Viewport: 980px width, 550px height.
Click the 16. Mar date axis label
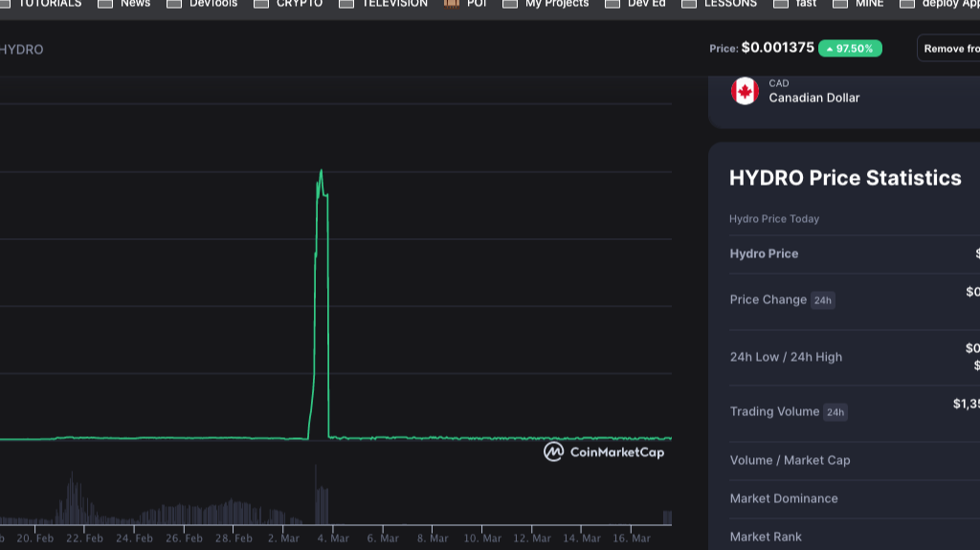pyautogui.click(x=632, y=539)
